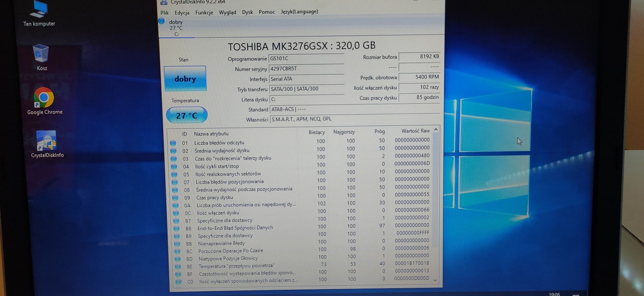This screenshot has height=296, width=644.
Task: Open the Wygląd menu
Action: pyautogui.click(x=227, y=12)
